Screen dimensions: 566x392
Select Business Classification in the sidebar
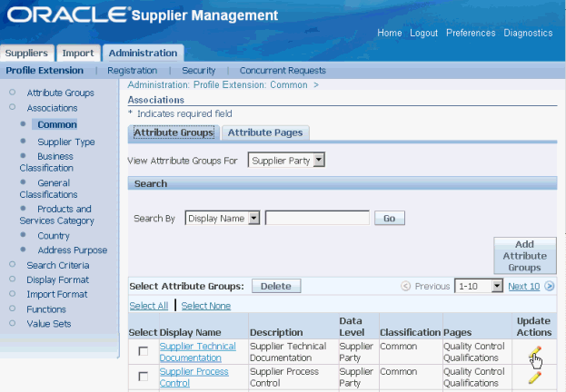click(x=46, y=162)
